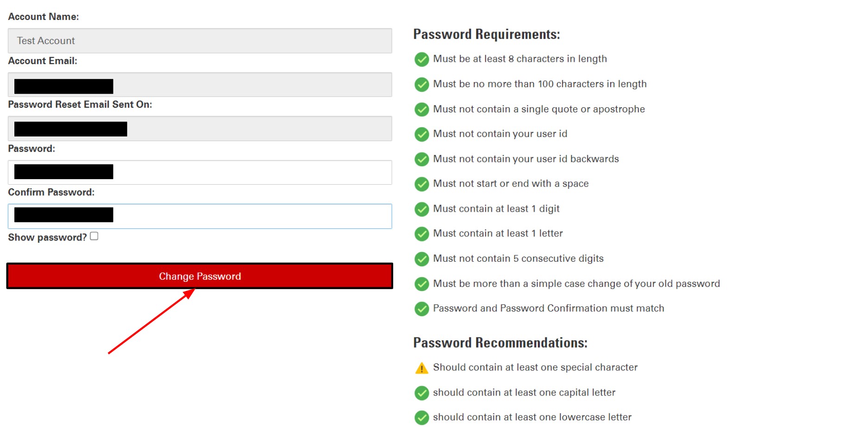The height and width of the screenshot is (427, 868).
Task: Click check icon for simple case change rule
Action: 421,284
